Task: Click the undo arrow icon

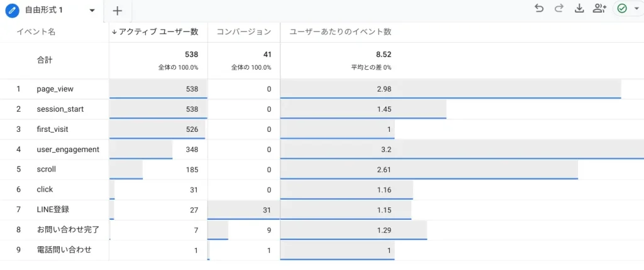Action: tap(539, 9)
